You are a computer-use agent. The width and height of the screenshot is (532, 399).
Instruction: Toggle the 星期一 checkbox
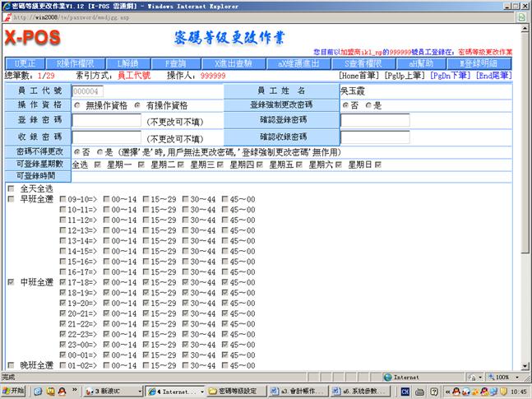click(99, 165)
